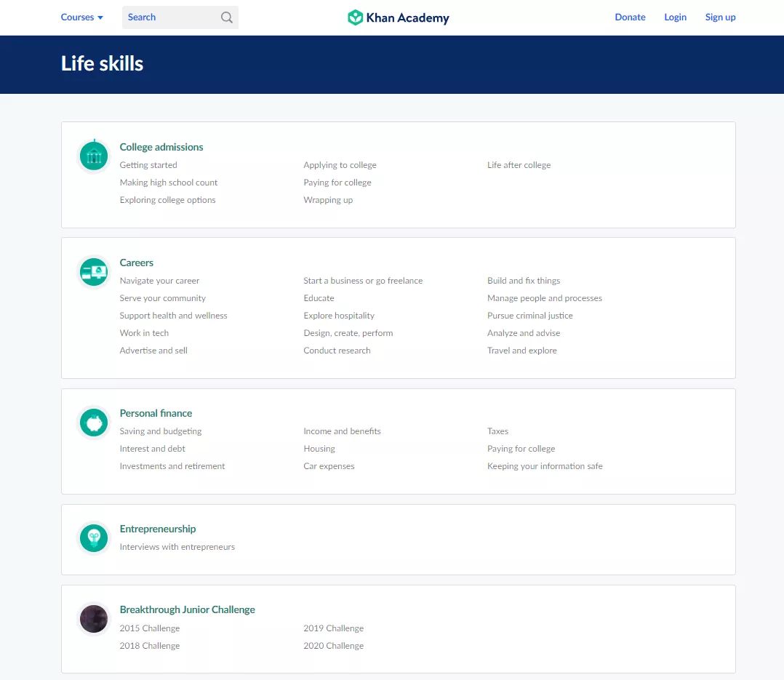Select Keeping your information safe
Screen dimensions: 784x680
click(545, 466)
